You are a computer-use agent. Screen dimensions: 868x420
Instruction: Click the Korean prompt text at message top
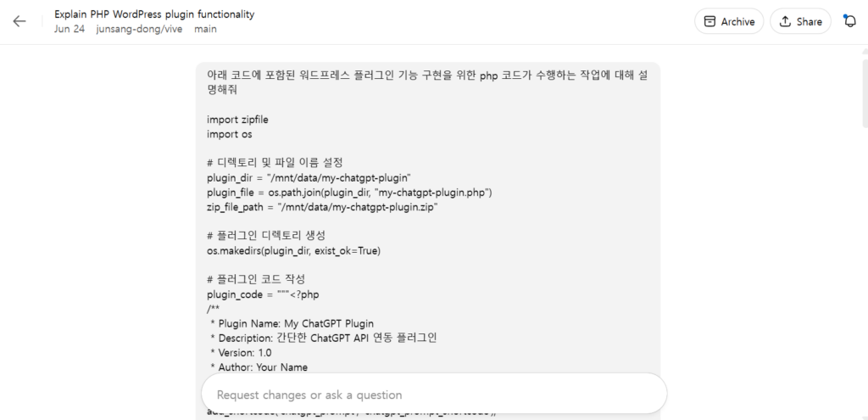[x=427, y=82]
